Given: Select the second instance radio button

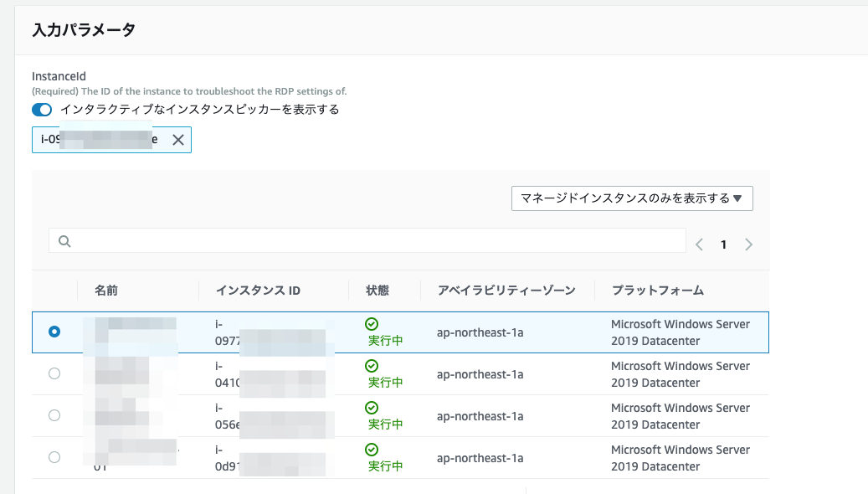Looking at the screenshot, I should pyautogui.click(x=55, y=373).
